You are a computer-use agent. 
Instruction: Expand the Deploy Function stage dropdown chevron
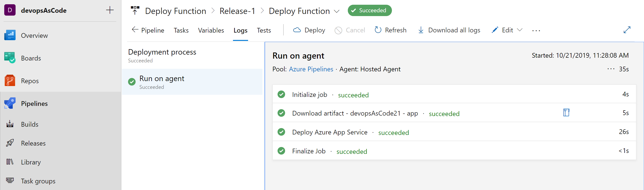click(337, 11)
